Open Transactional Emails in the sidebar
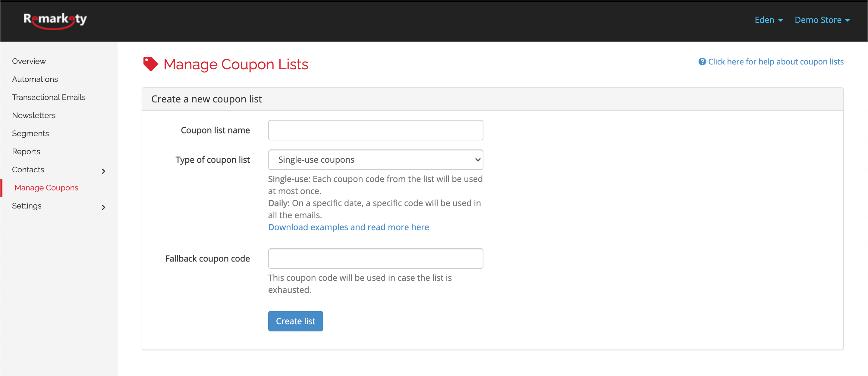 click(49, 97)
